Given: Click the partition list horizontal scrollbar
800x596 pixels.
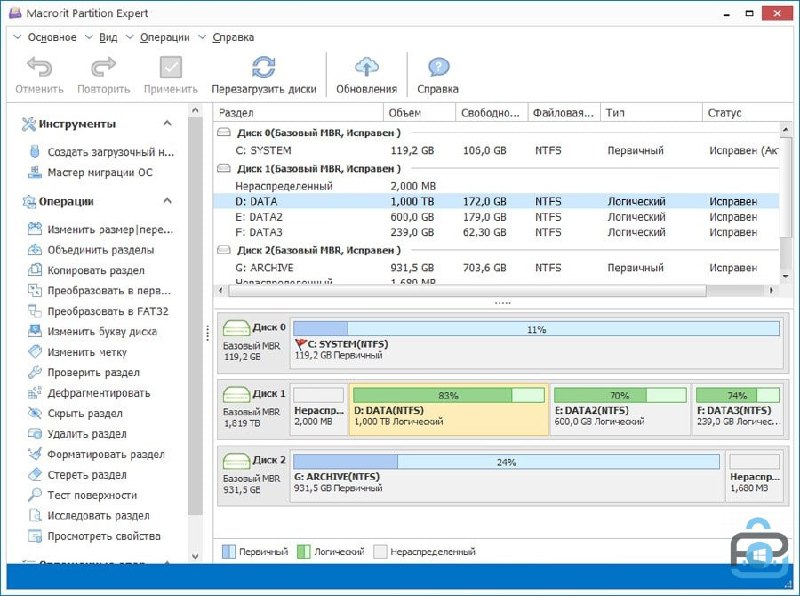Looking at the screenshot, I should [467, 290].
